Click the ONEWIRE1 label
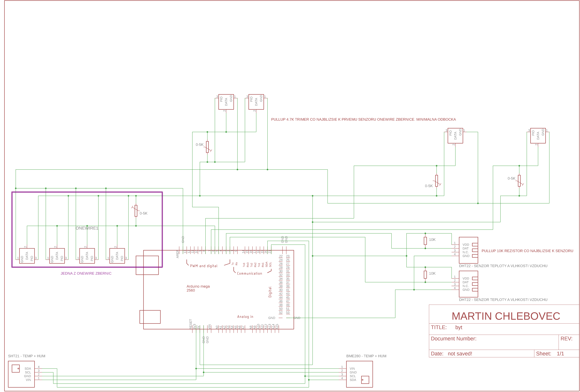Screen dimensions: 580x392 pyautogui.click(x=87, y=228)
